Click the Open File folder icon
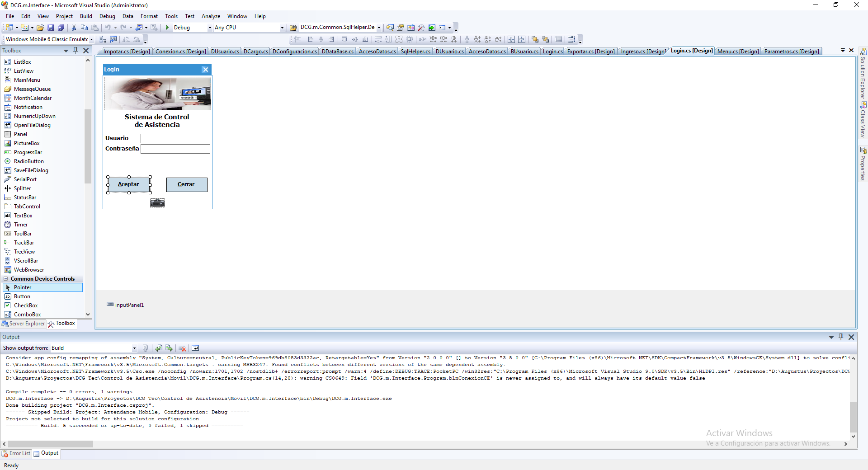Viewport: 868px width, 470px height. pos(40,28)
